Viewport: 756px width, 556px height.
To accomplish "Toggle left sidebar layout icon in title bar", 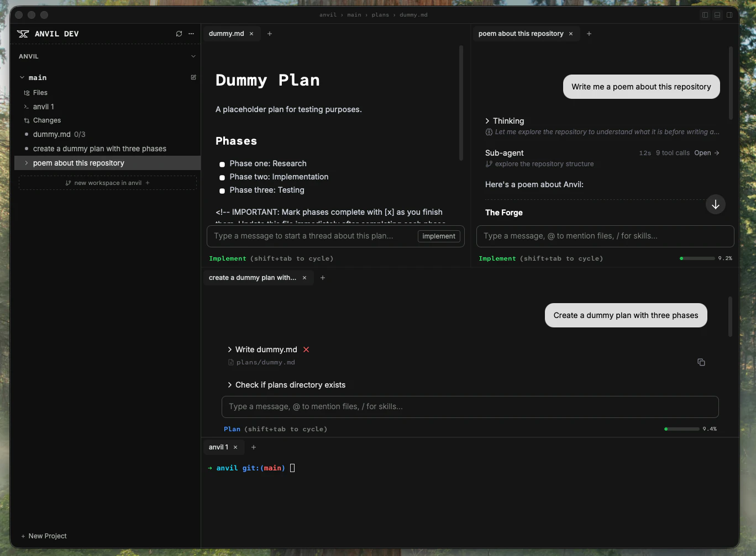I will pyautogui.click(x=705, y=15).
